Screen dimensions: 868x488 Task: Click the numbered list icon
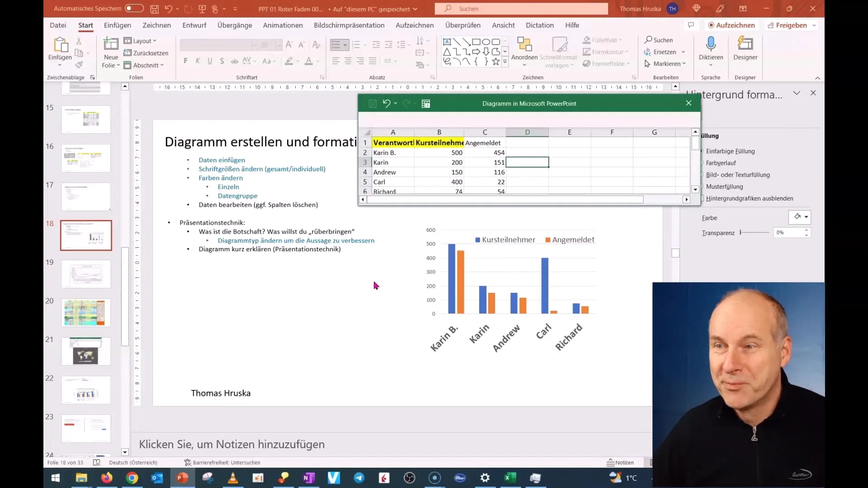click(356, 44)
